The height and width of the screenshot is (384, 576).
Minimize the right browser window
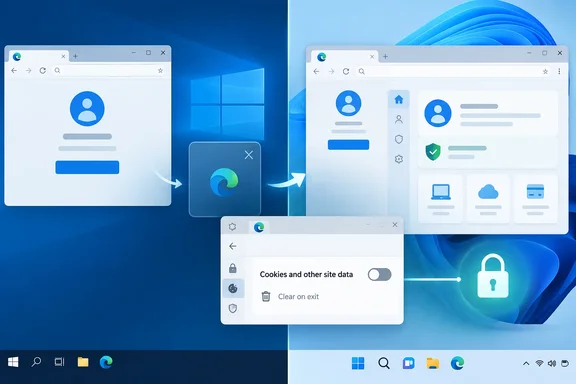(529, 53)
